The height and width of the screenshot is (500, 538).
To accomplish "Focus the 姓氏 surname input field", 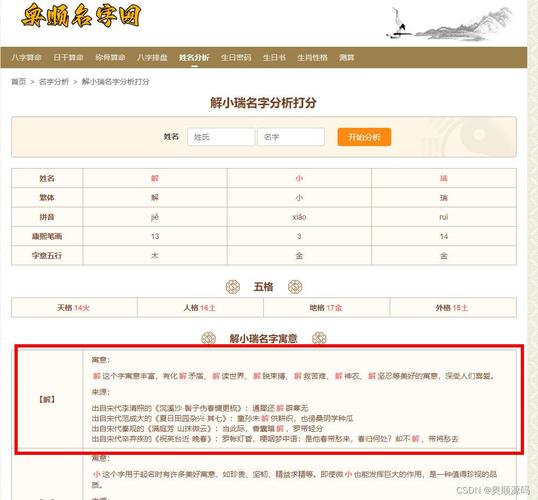I will [x=221, y=137].
